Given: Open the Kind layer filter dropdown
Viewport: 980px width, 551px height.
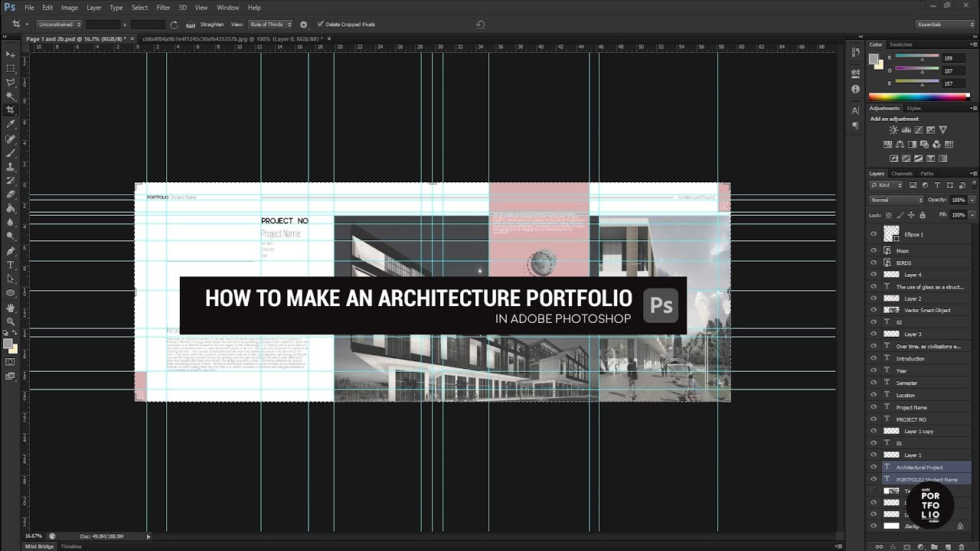Looking at the screenshot, I should point(886,185).
